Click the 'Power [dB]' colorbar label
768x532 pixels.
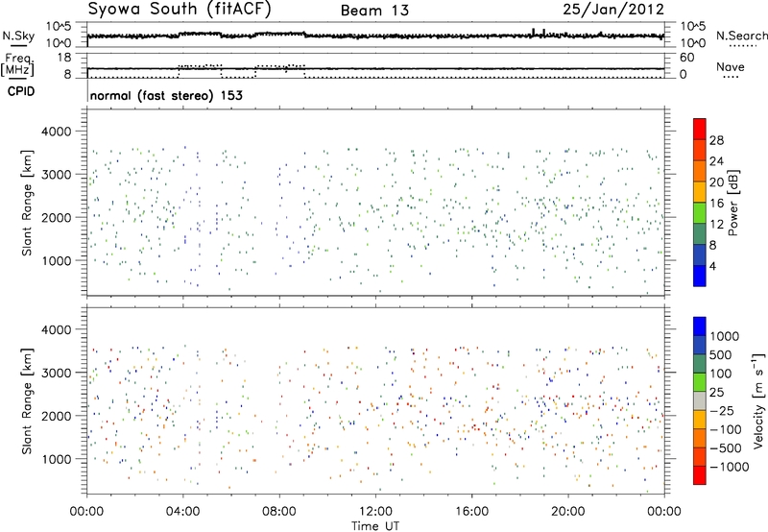click(x=732, y=203)
